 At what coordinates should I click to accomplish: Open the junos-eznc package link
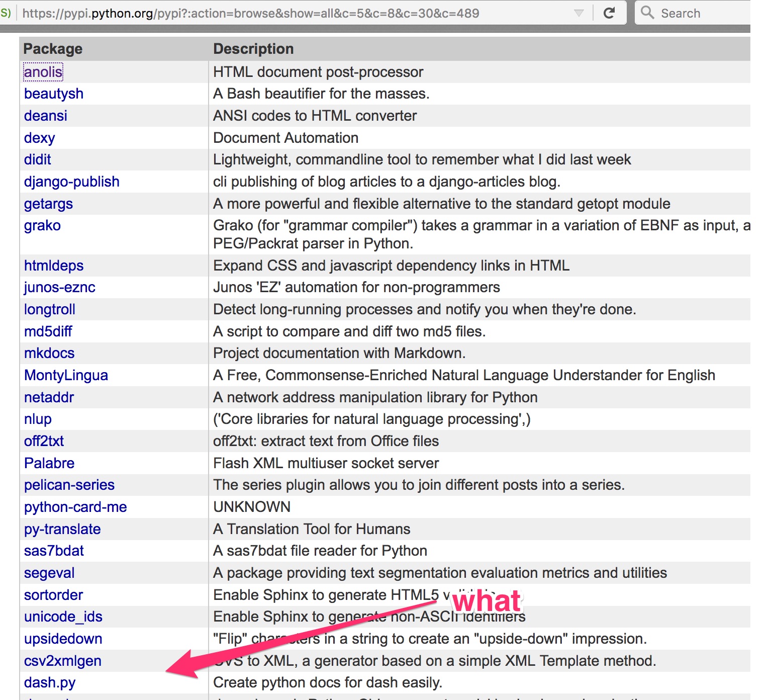(x=60, y=287)
